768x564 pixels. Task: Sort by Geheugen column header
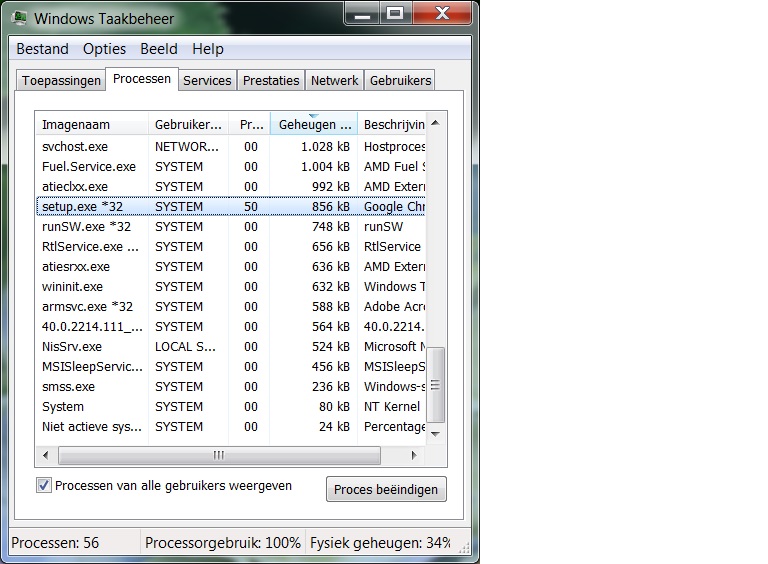(313, 125)
